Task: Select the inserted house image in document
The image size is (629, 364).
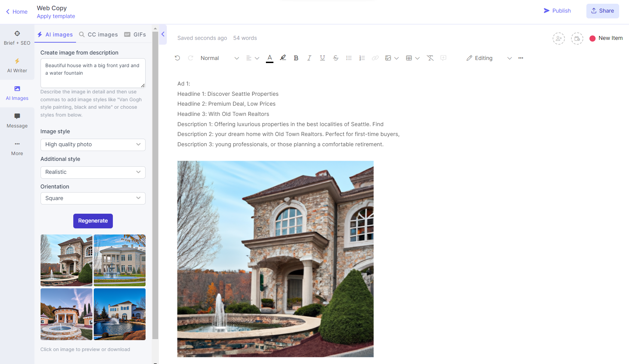Action: click(275, 259)
